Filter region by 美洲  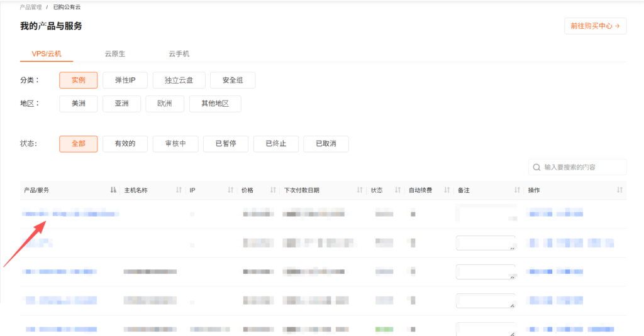coord(79,104)
